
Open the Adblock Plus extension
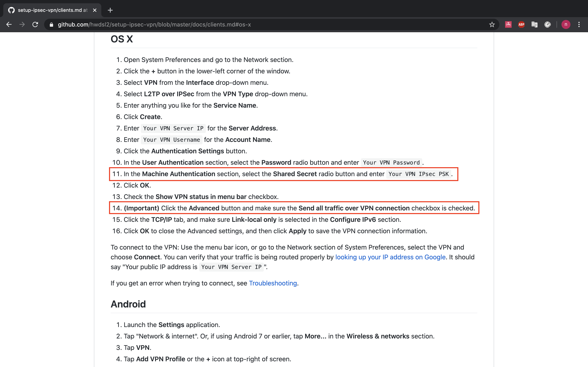point(521,24)
